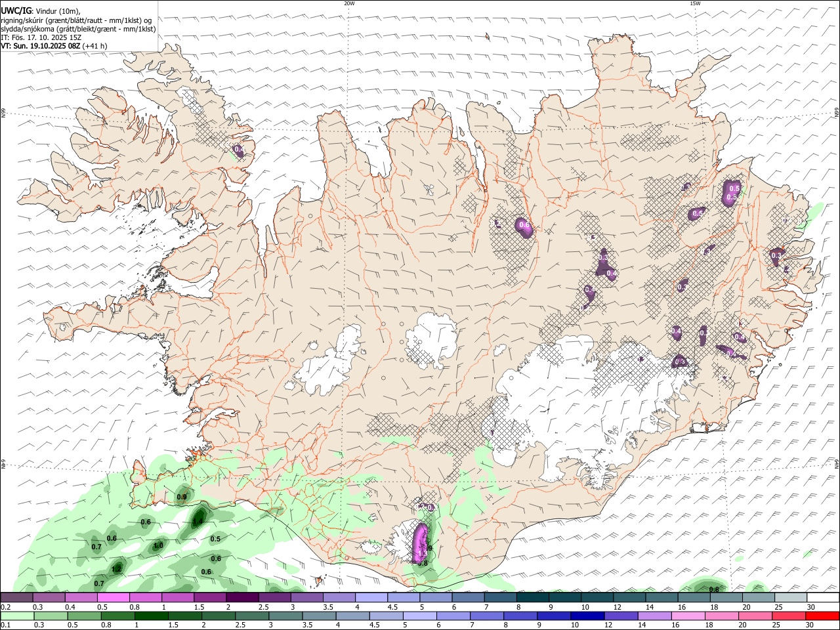The width and height of the screenshot is (840, 630).
Task: Click the "20W" longitude label at the top edge
Action: click(349, 3)
